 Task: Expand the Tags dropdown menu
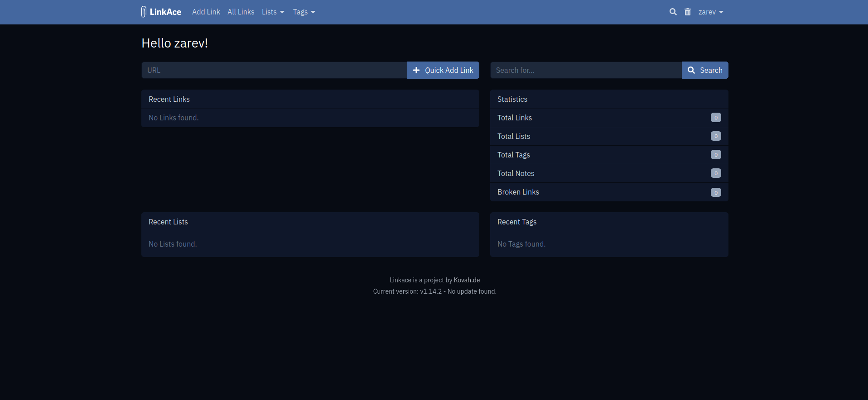[304, 12]
